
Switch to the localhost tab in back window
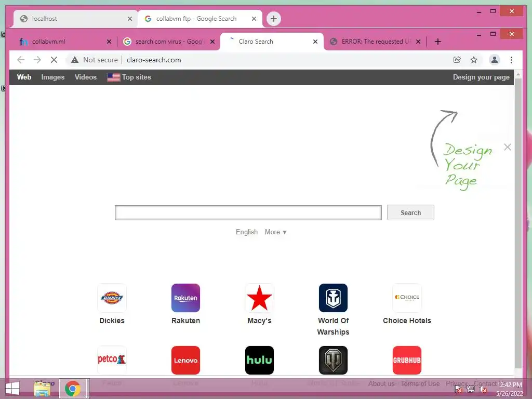pyautogui.click(x=75, y=19)
